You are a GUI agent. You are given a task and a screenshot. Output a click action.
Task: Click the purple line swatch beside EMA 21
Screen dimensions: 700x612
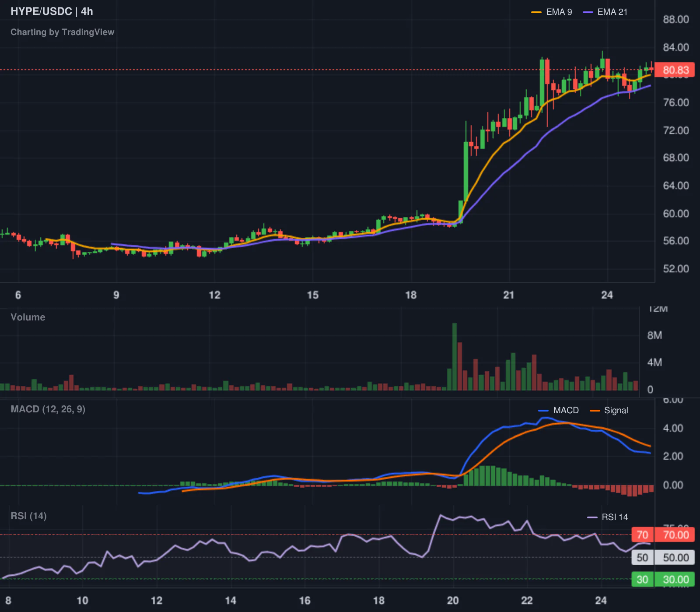pos(588,12)
